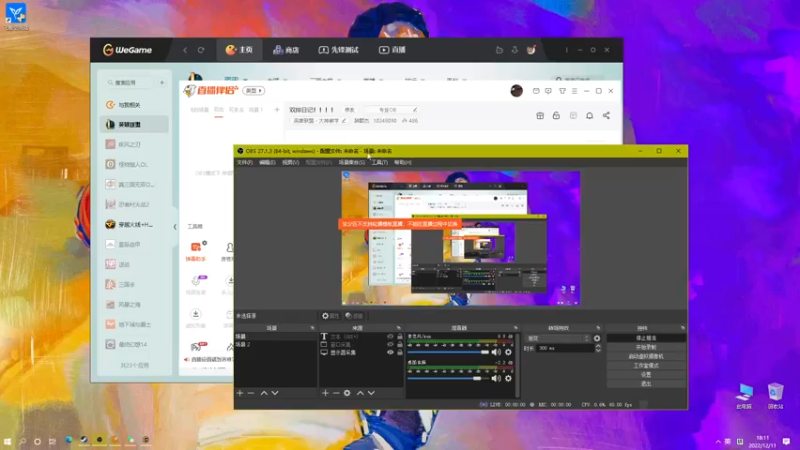Go back with WeGame back arrow
800x450 pixels.
click(185, 50)
